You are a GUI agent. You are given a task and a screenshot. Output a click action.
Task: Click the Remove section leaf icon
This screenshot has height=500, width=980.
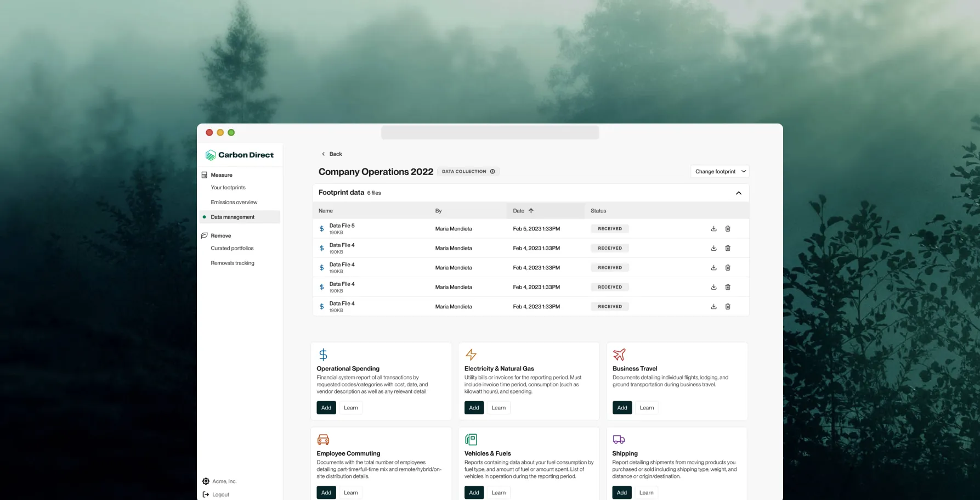[x=205, y=235]
